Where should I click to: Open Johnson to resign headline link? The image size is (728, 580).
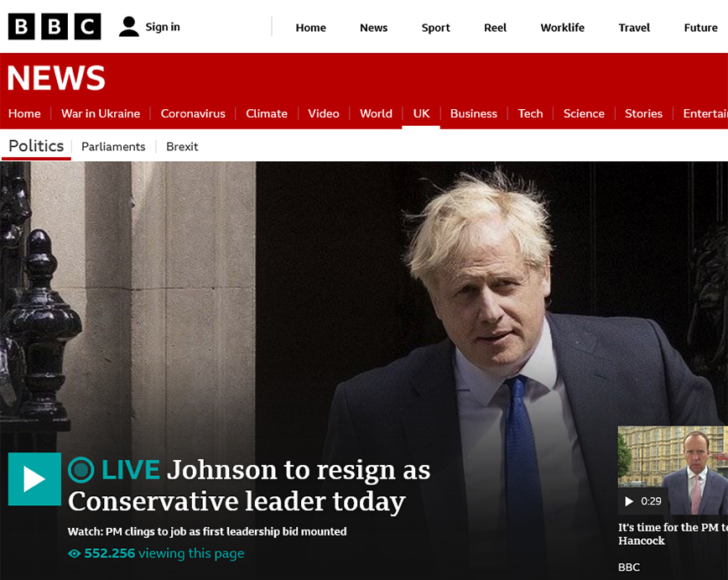click(249, 485)
